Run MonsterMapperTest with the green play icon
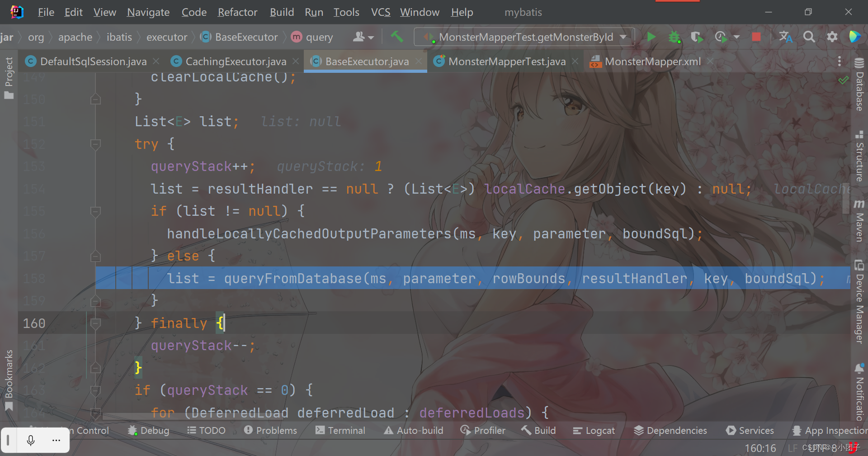Screen dimensions: 868x456 click(651, 37)
